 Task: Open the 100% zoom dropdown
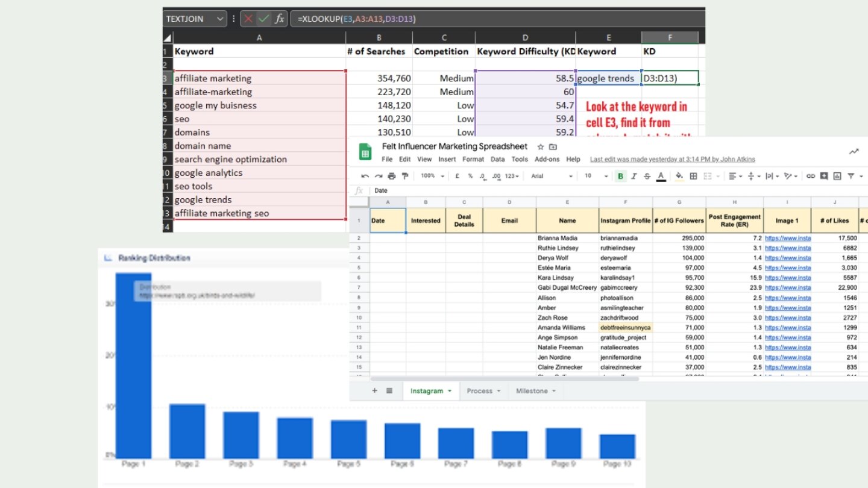(433, 176)
